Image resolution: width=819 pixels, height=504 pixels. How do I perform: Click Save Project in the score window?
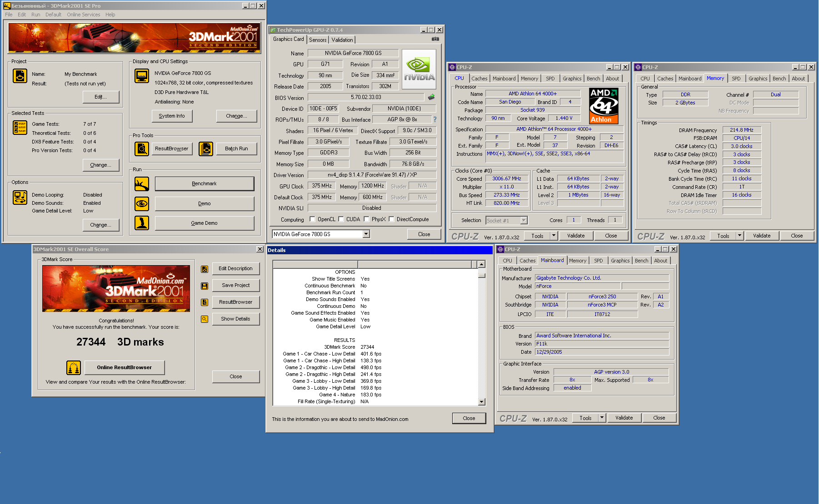tap(235, 286)
